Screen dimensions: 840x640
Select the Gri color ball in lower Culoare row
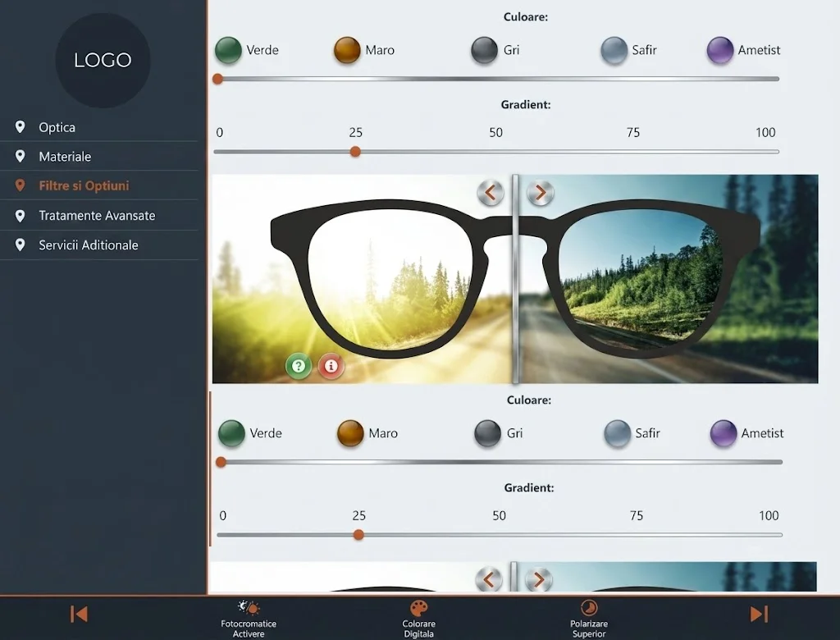click(x=487, y=433)
